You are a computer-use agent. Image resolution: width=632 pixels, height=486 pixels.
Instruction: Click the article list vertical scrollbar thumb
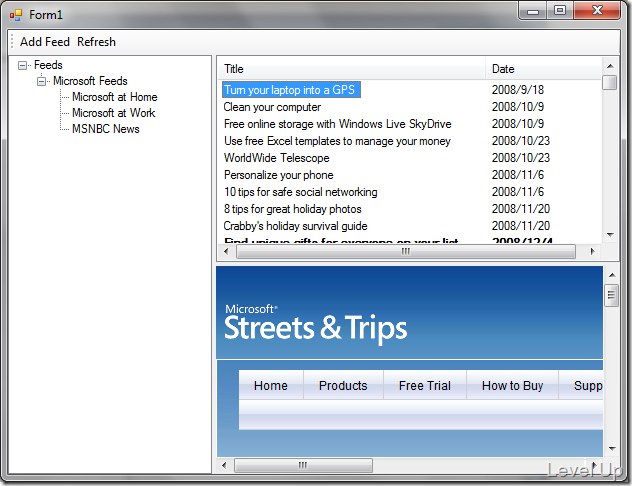pyautogui.click(x=610, y=83)
